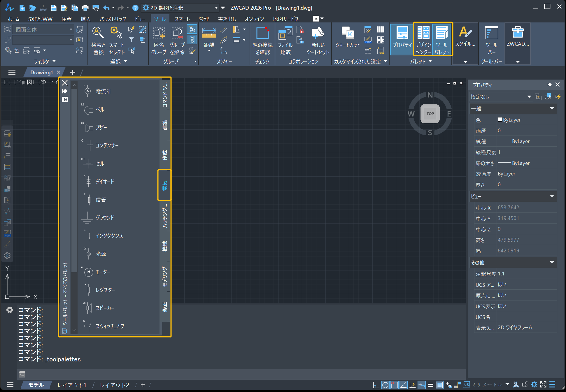This screenshot has width=566, height=392.
Task: Click the 線の接続を確認 check icon
Action: [x=262, y=40]
